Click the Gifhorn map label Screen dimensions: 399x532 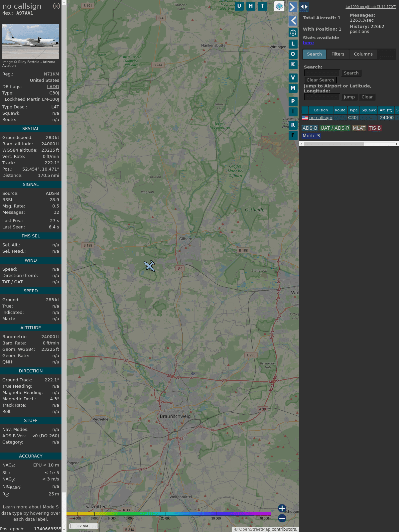coord(186,239)
